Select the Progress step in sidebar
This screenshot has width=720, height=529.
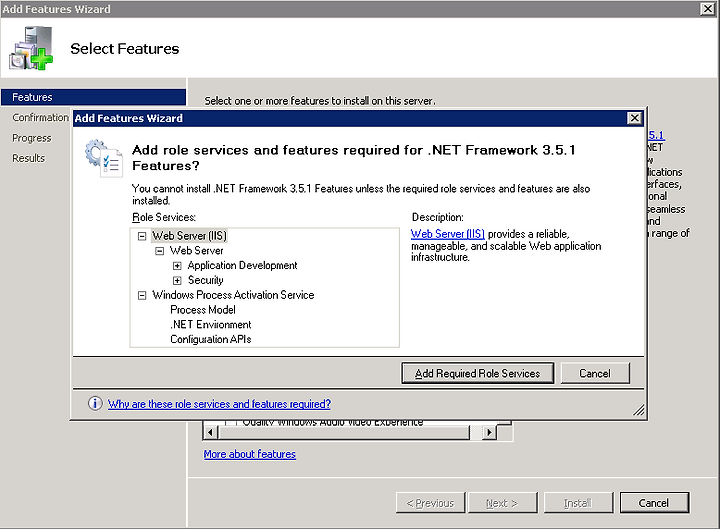pyautogui.click(x=32, y=138)
